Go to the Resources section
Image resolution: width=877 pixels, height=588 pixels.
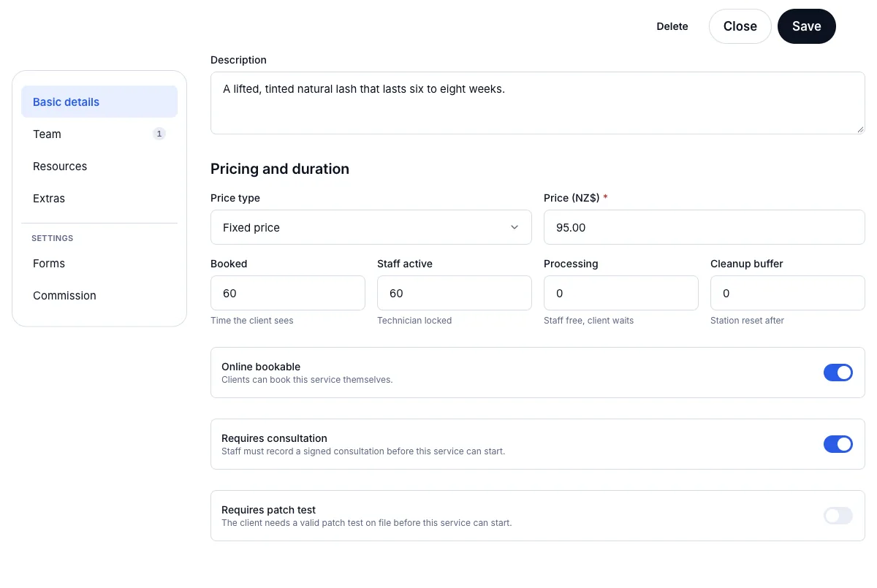click(99, 166)
